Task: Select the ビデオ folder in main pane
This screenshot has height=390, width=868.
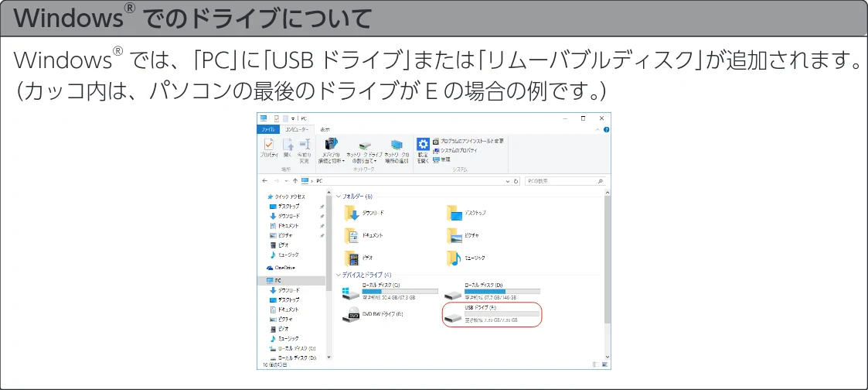Action: tap(359, 258)
